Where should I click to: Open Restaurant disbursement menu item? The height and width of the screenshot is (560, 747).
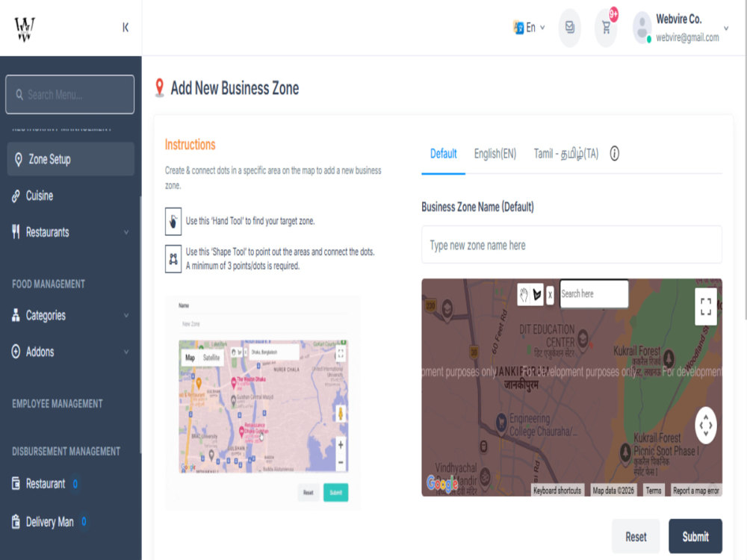[70, 483]
